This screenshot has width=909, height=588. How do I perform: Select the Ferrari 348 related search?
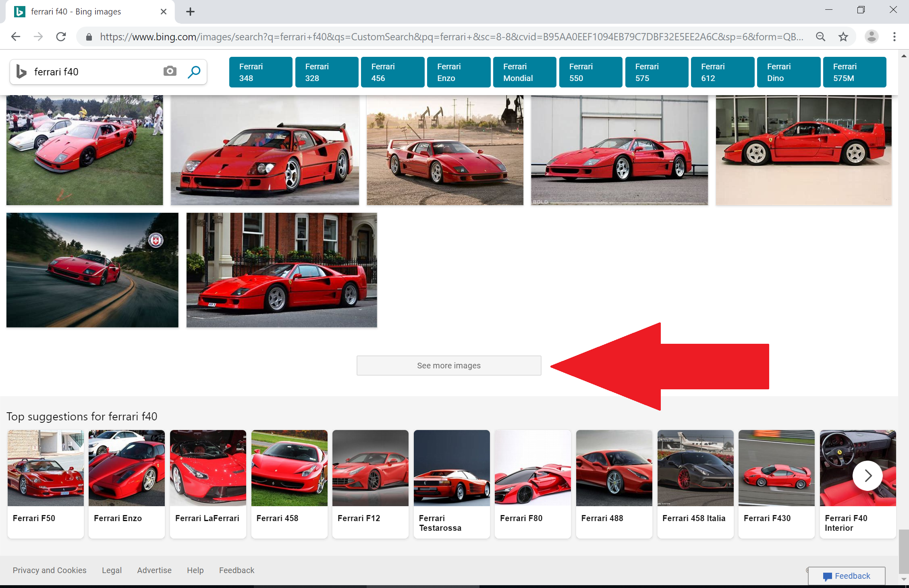tap(261, 72)
